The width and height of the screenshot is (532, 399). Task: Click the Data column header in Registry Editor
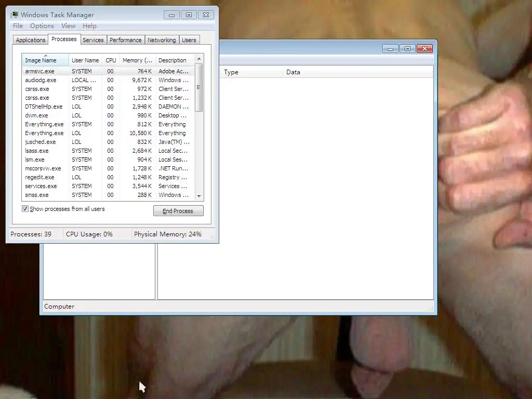click(357, 72)
